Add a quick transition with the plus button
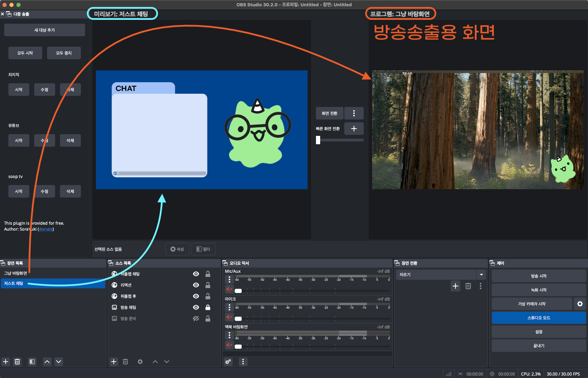The width and height of the screenshot is (588, 378). [x=354, y=129]
